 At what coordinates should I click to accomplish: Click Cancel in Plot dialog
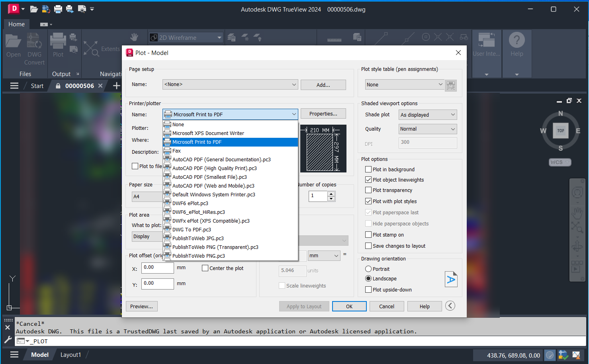(x=387, y=306)
